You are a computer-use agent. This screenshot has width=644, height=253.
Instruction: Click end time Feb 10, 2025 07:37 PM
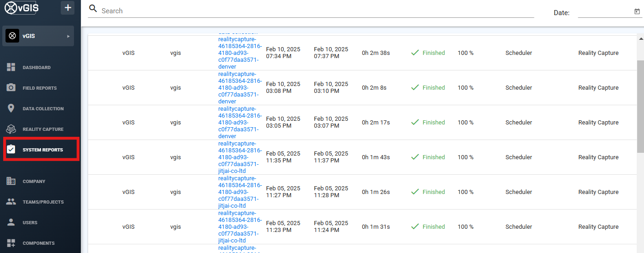(331, 53)
